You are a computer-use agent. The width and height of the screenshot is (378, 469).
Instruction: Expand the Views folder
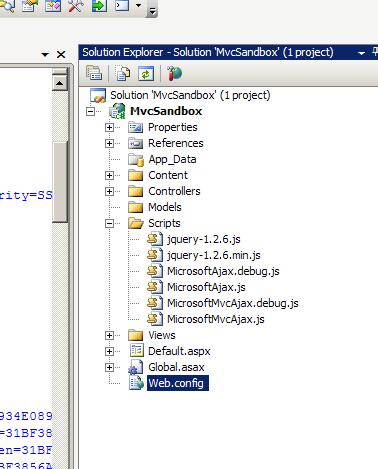(x=109, y=335)
